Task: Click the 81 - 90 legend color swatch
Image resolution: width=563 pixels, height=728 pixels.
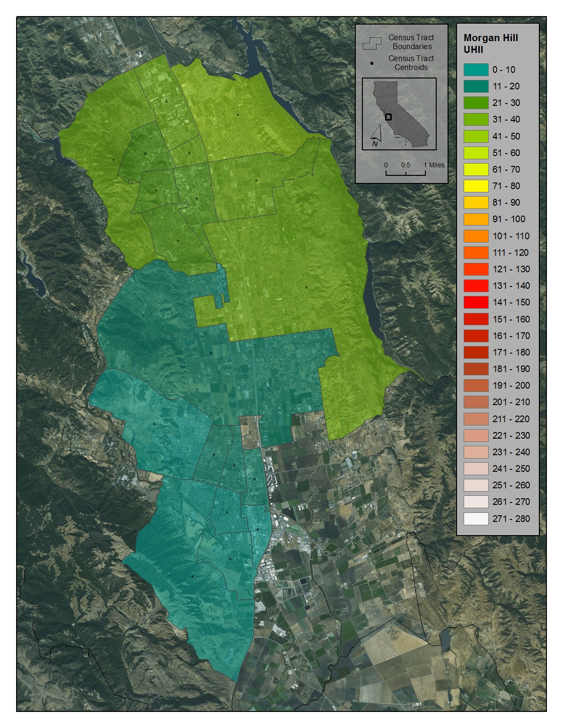Action: tap(475, 202)
